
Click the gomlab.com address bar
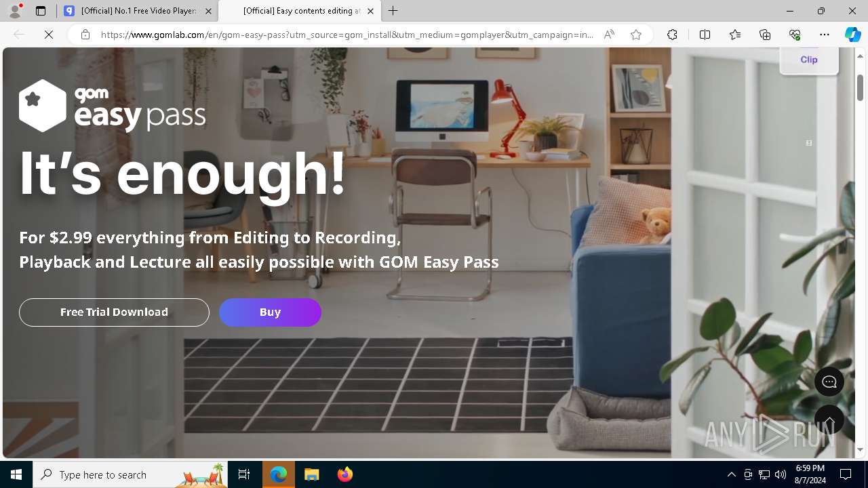tap(346, 35)
